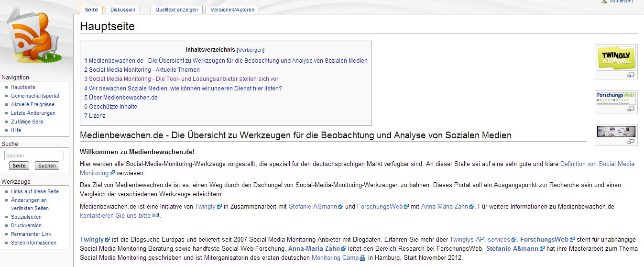Open Letzte Änderungen in the sidebar
The width and height of the screenshot is (644, 267).
pyautogui.click(x=33, y=113)
